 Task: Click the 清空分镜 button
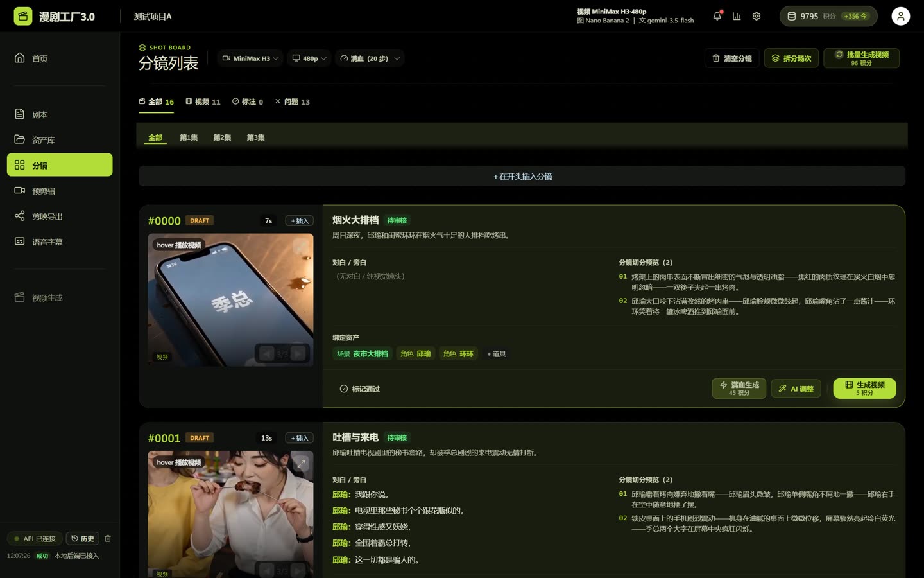click(x=732, y=58)
